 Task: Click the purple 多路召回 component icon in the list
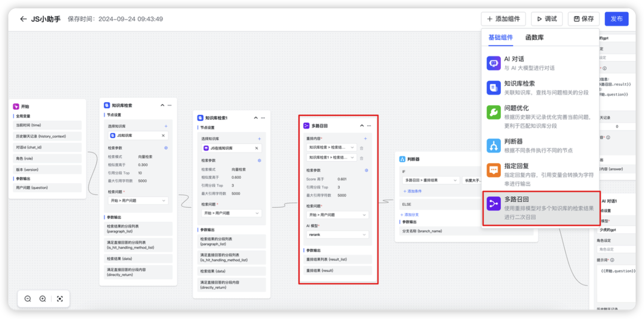tap(493, 203)
